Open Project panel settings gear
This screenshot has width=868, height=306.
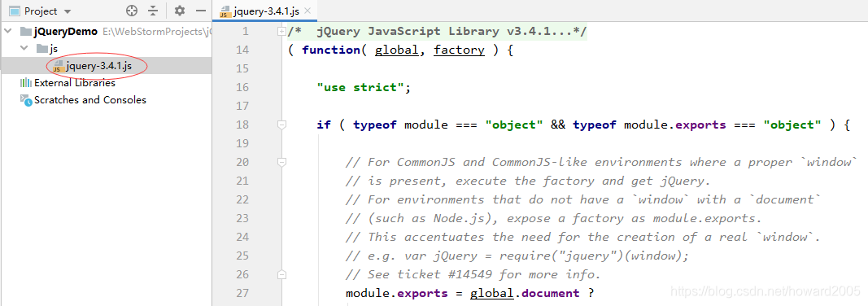(180, 11)
